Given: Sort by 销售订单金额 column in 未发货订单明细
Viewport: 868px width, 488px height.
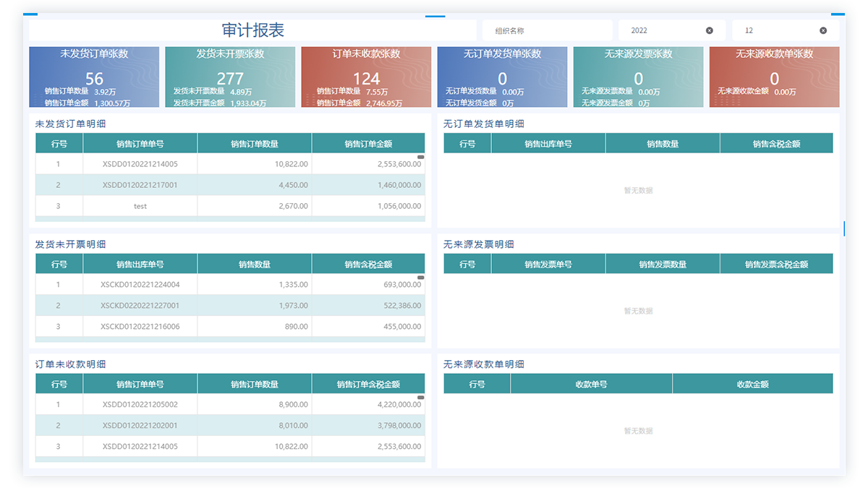Looking at the screenshot, I should point(368,144).
